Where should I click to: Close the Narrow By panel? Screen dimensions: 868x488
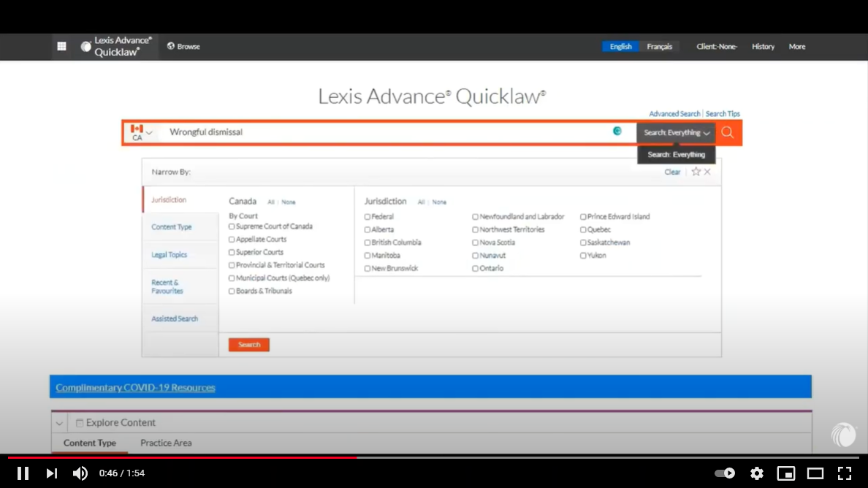coord(707,172)
